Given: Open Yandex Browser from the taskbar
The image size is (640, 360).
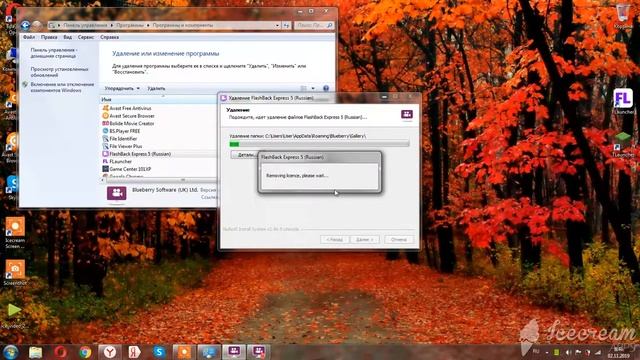Looking at the screenshot, I should (109, 352).
